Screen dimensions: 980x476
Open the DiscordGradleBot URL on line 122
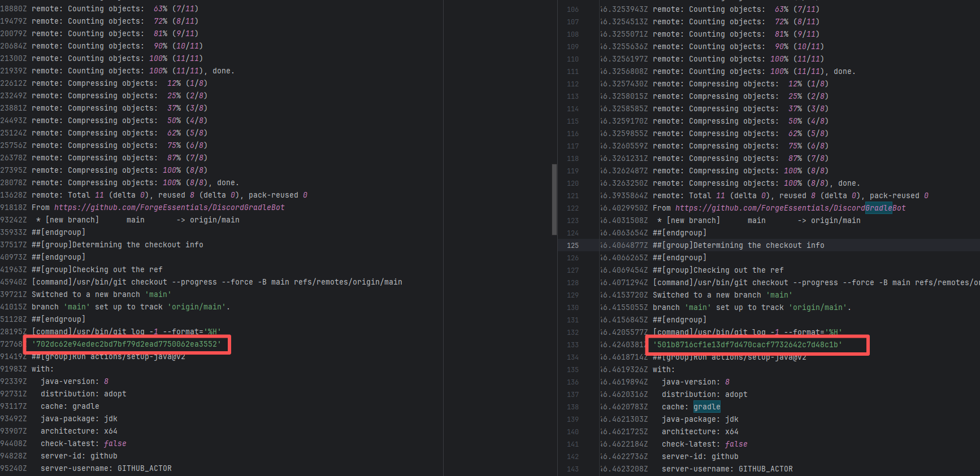click(790, 208)
